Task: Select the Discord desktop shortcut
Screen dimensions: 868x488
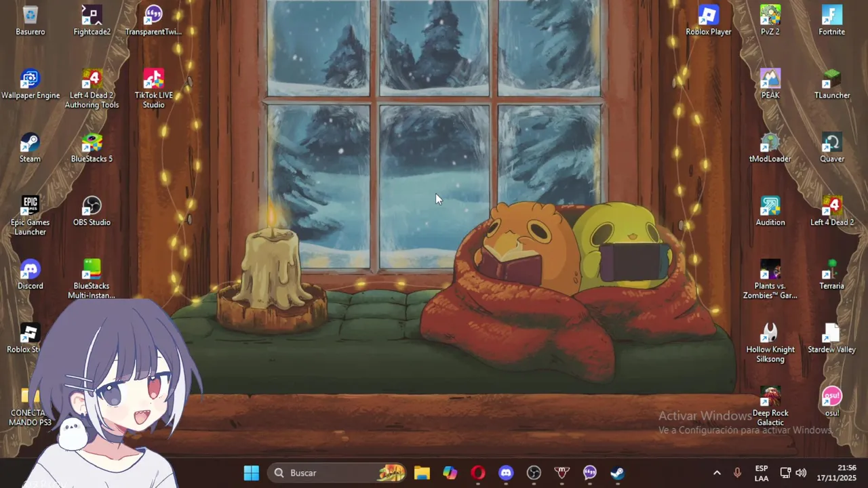Action: pyautogui.click(x=30, y=274)
